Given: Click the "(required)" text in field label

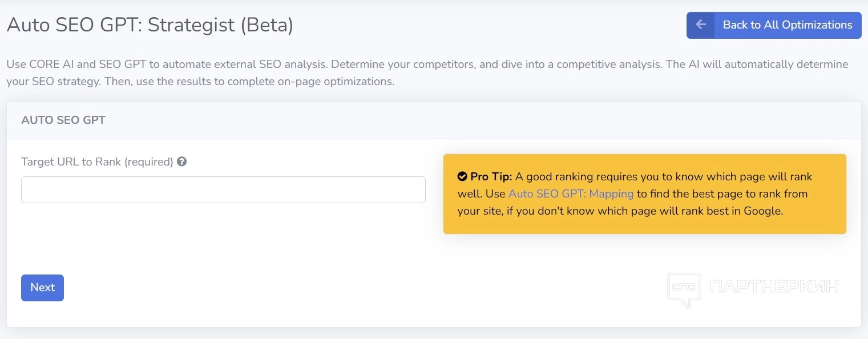Looking at the screenshot, I should [x=148, y=162].
